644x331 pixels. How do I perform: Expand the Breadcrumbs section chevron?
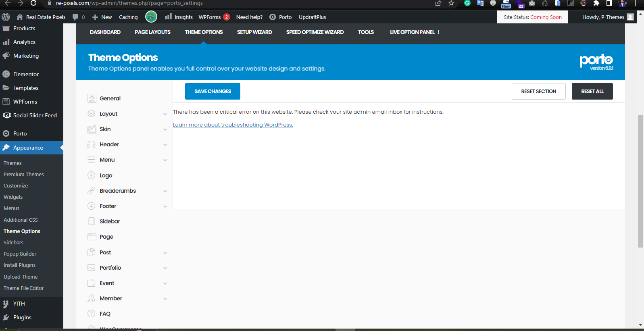pos(165,191)
